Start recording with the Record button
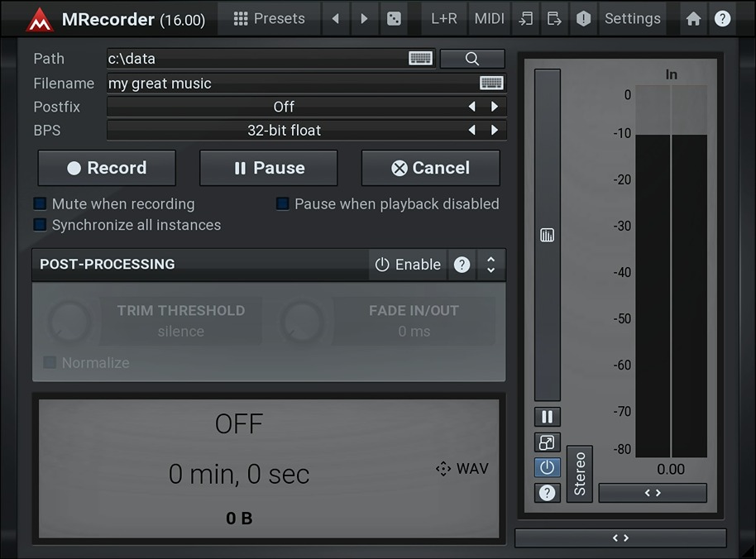 107,167
